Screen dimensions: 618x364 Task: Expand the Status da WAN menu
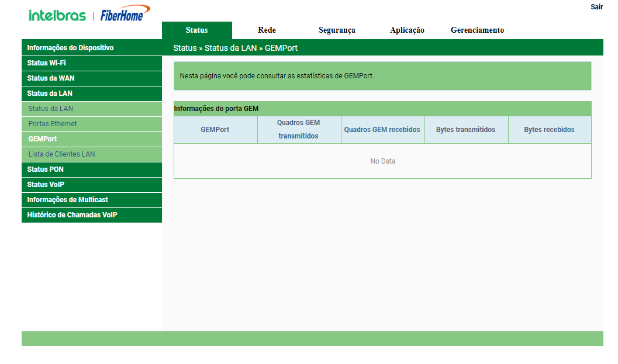[x=92, y=78]
